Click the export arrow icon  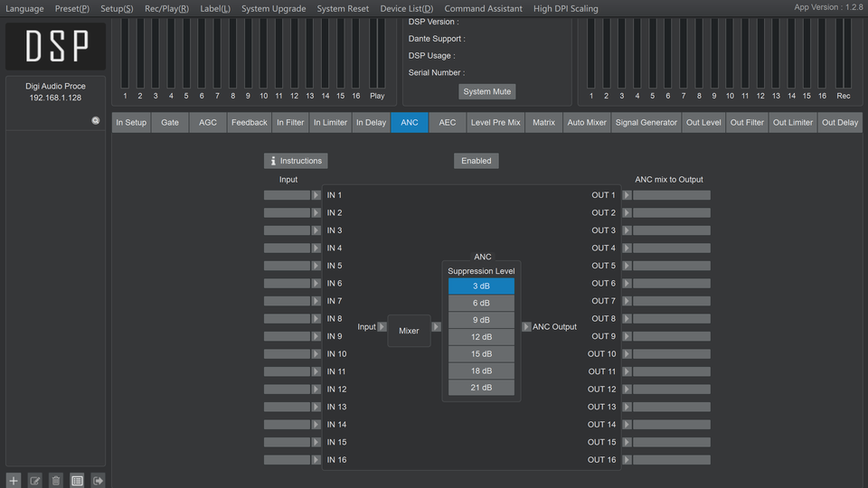[99, 481]
